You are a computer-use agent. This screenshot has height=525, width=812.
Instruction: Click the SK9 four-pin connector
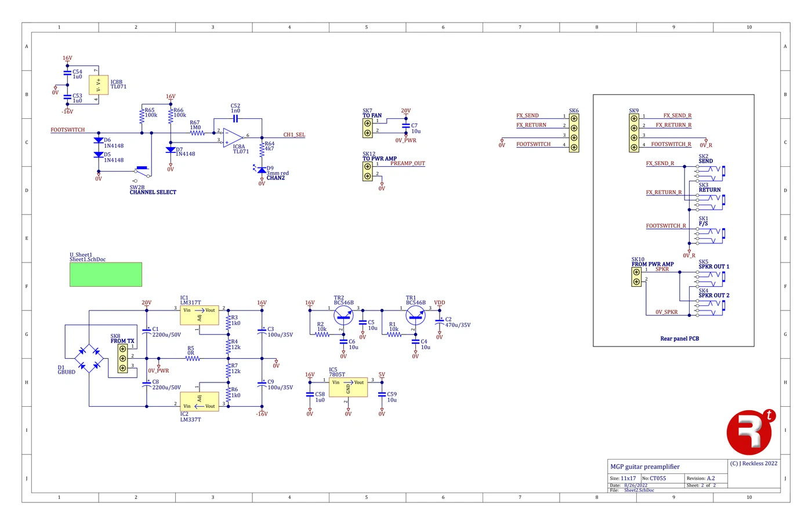(634, 133)
